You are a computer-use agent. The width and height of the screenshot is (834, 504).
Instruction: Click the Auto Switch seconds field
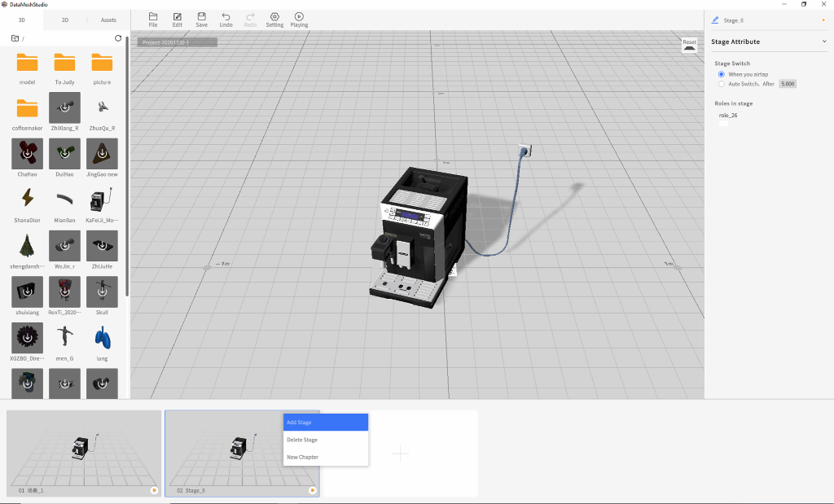[788, 84]
